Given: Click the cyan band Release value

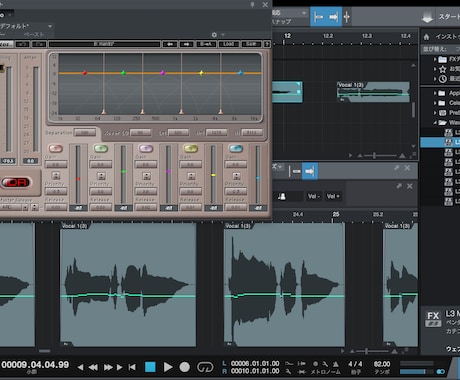Looking at the screenshot, I should click(236, 207).
